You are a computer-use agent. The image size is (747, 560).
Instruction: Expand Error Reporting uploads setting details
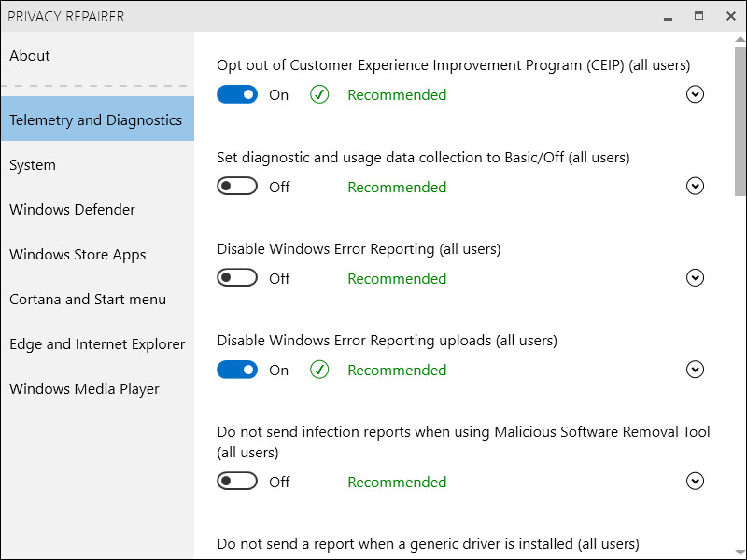[x=694, y=370]
